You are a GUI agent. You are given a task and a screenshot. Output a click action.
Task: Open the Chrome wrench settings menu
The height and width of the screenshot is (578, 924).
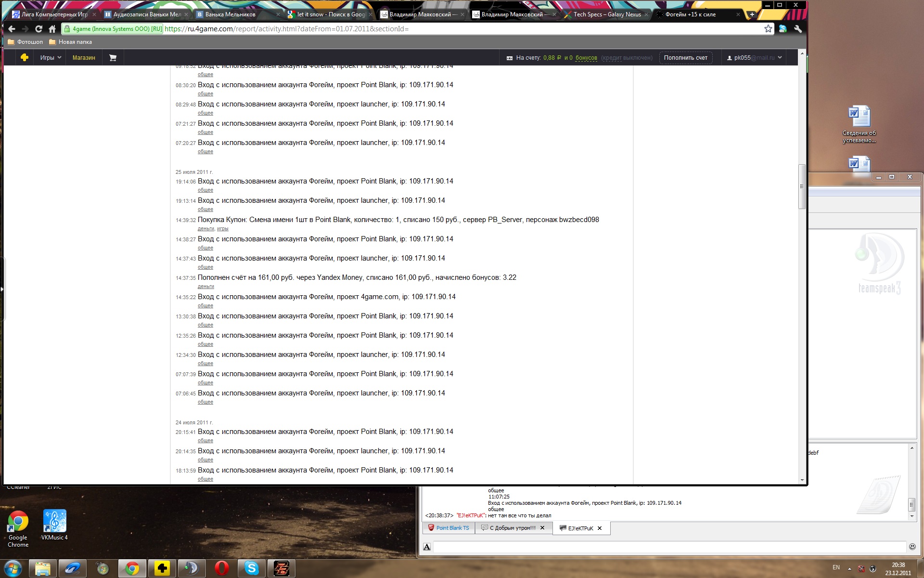coord(798,29)
